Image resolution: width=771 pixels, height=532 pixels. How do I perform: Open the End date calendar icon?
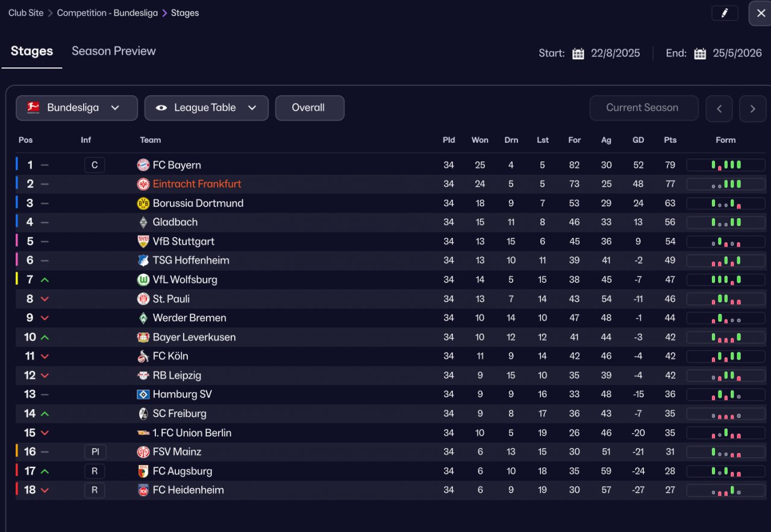click(700, 54)
